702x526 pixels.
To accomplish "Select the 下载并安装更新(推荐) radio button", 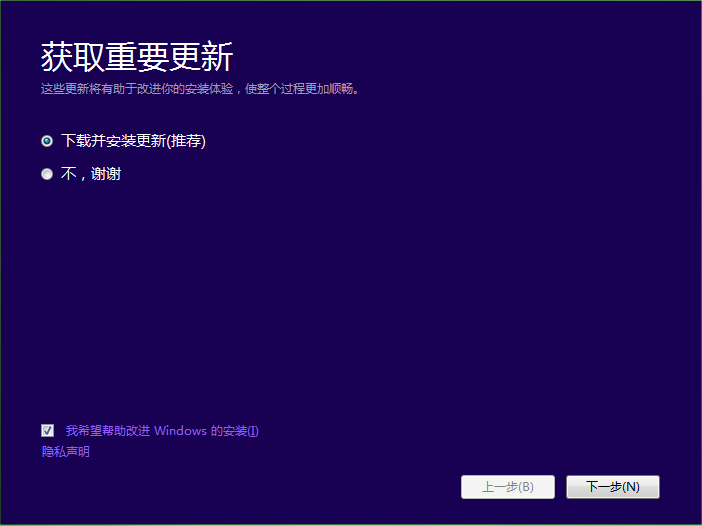I will tap(47, 141).
